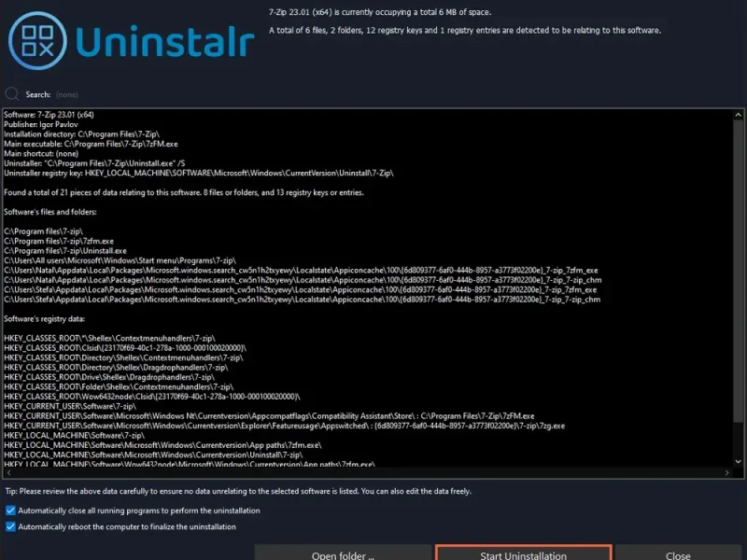
Task: Click the Currentversion\Uninstall\7-zip line
Action: coord(153,455)
